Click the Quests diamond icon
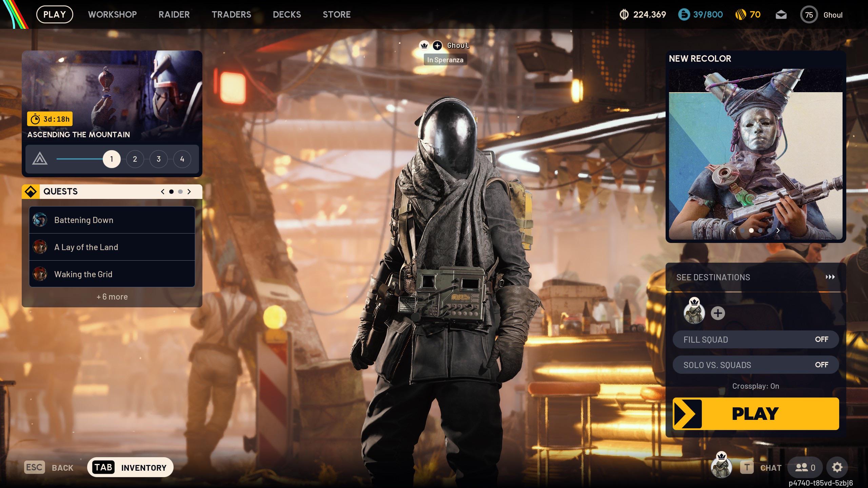The width and height of the screenshot is (868, 488). pos(31,191)
